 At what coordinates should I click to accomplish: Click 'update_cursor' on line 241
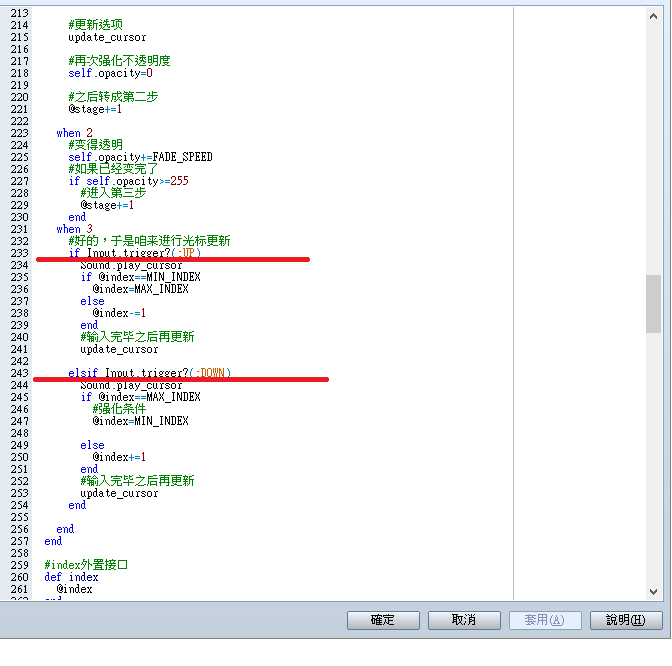point(119,349)
